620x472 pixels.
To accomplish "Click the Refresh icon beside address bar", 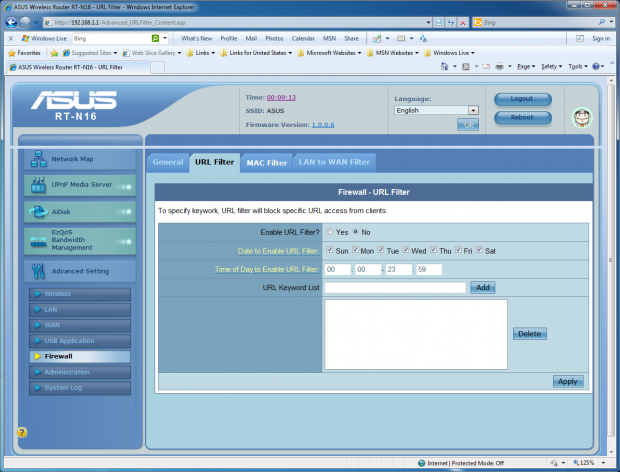I will (x=451, y=23).
